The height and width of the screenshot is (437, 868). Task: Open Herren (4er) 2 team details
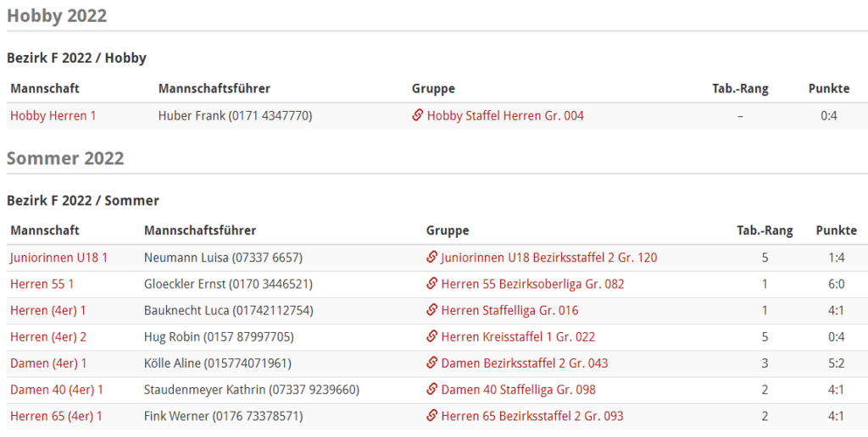click(48, 337)
